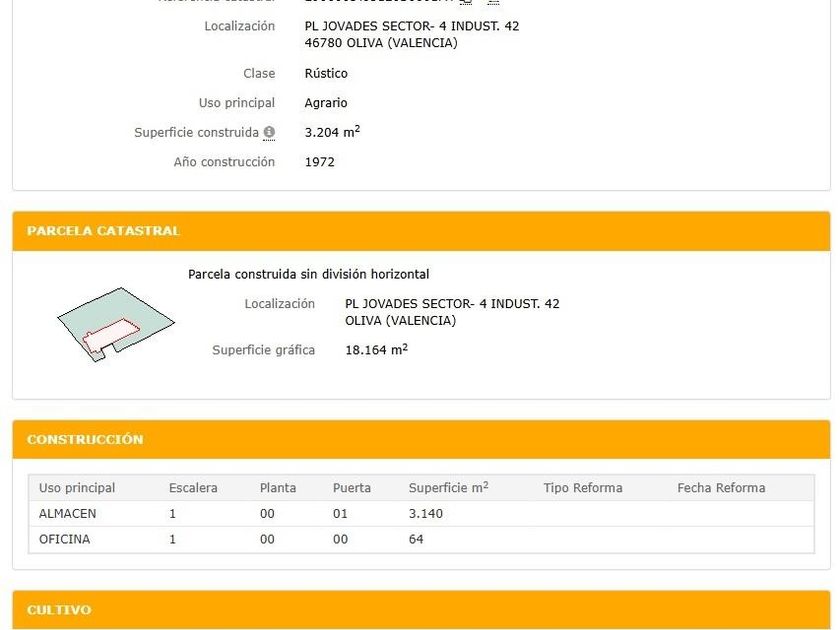840x630 pixels.
Task: Click the 'Superficie m2' column header
Action: click(x=448, y=488)
